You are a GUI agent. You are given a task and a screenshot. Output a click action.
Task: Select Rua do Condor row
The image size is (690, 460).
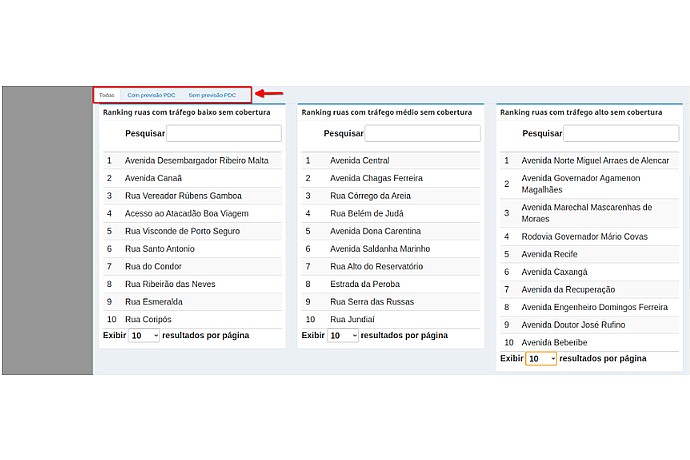click(192, 266)
